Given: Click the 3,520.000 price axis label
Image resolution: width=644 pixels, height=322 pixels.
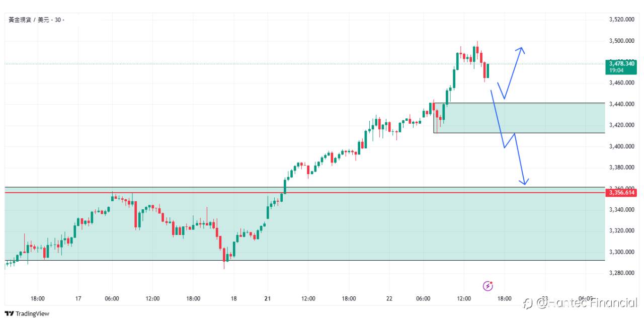Looking at the screenshot, I should 620,20.
